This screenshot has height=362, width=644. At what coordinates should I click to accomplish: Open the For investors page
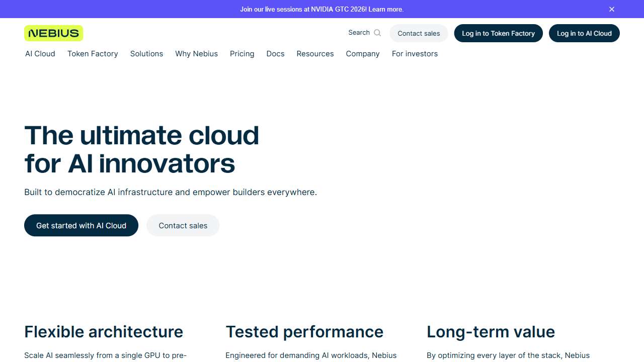(415, 54)
